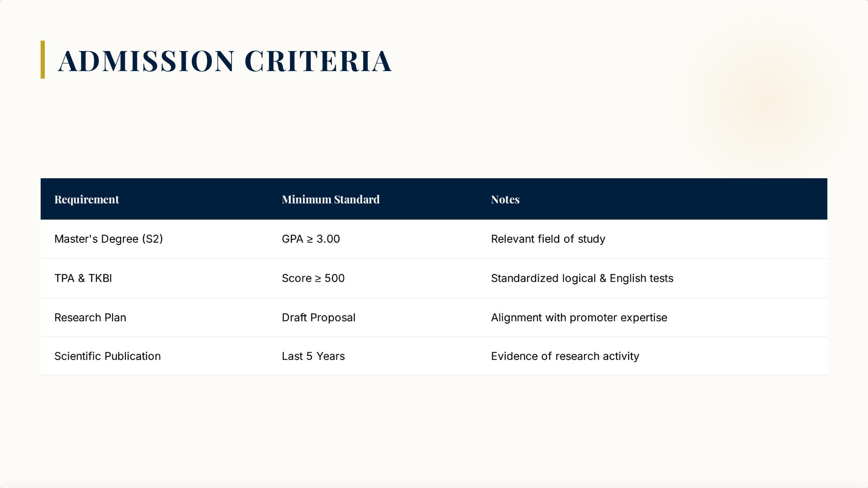The image size is (868, 488).
Task: Select the TPA & TKBI cell
Action: click(83, 278)
